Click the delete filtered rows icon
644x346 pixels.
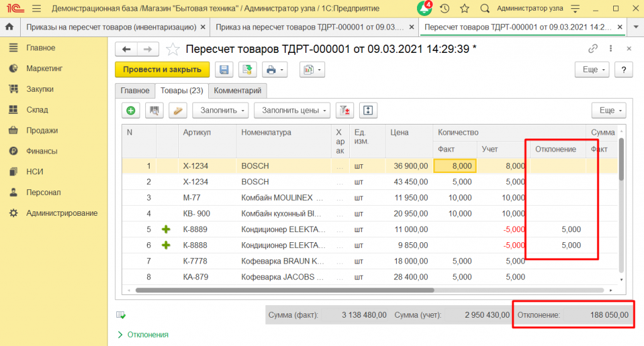345,111
